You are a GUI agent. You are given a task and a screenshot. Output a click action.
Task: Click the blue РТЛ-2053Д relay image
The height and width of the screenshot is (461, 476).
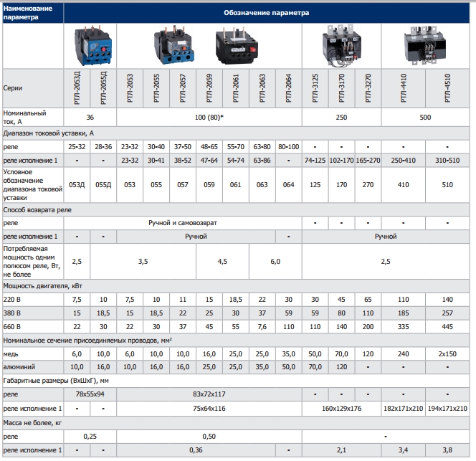click(x=93, y=46)
